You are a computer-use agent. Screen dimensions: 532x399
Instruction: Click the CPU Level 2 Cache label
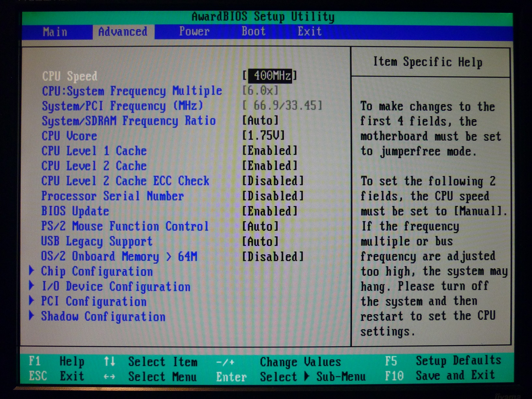(x=94, y=166)
